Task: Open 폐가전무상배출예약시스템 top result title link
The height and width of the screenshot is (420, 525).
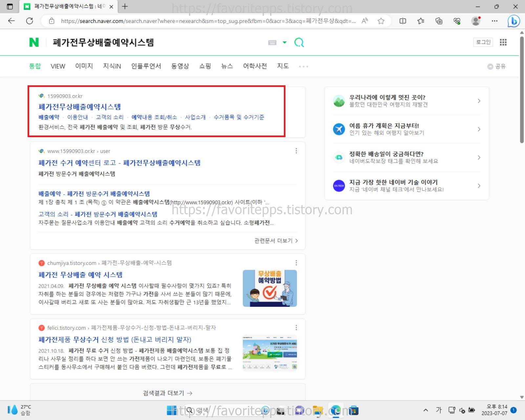Action: (x=79, y=107)
